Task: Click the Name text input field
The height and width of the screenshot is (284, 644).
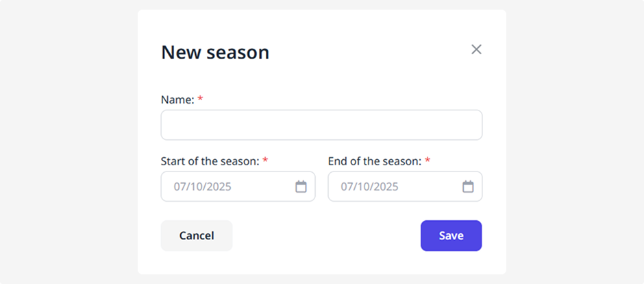Action: pyautogui.click(x=321, y=125)
